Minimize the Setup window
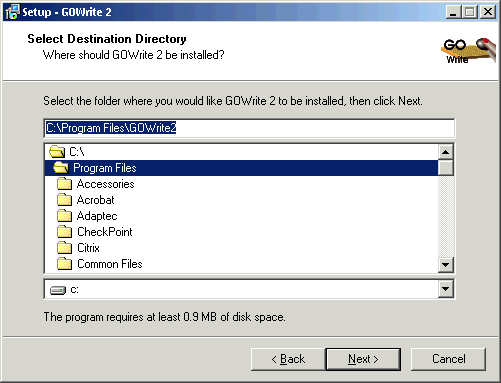 pyautogui.click(x=453, y=12)
